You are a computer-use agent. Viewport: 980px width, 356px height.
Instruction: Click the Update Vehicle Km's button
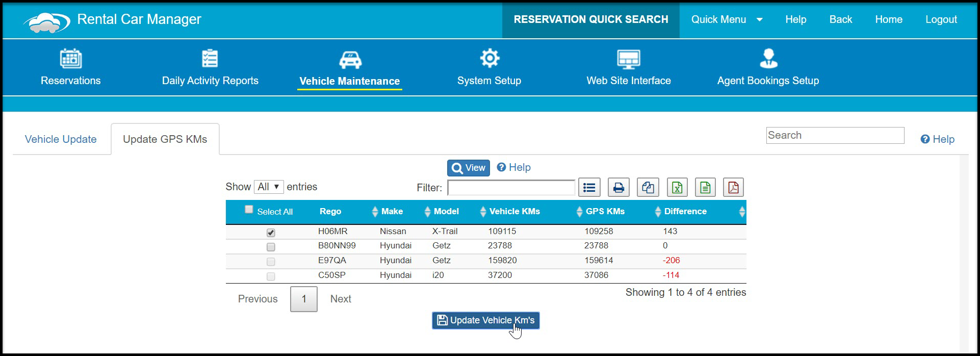click(x=486, y=320)
